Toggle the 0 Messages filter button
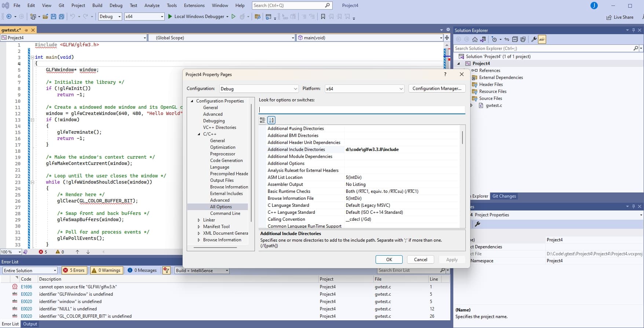The image size is (644, 328). (142, 270)
